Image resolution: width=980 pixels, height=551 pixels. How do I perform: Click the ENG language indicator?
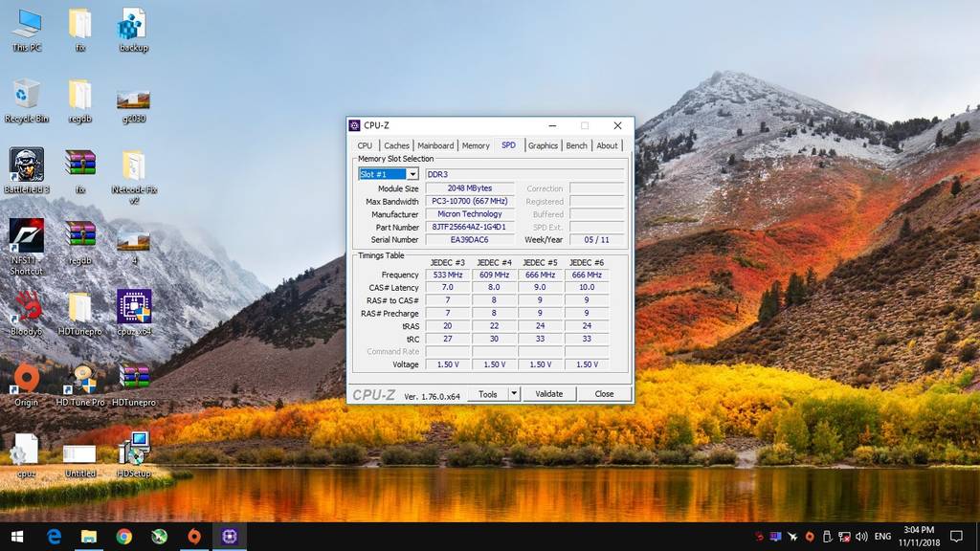point(882,536)
